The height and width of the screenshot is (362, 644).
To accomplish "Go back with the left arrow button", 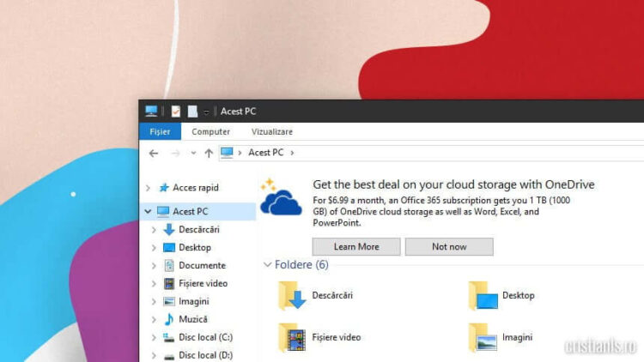I will (x=154, y=153).
